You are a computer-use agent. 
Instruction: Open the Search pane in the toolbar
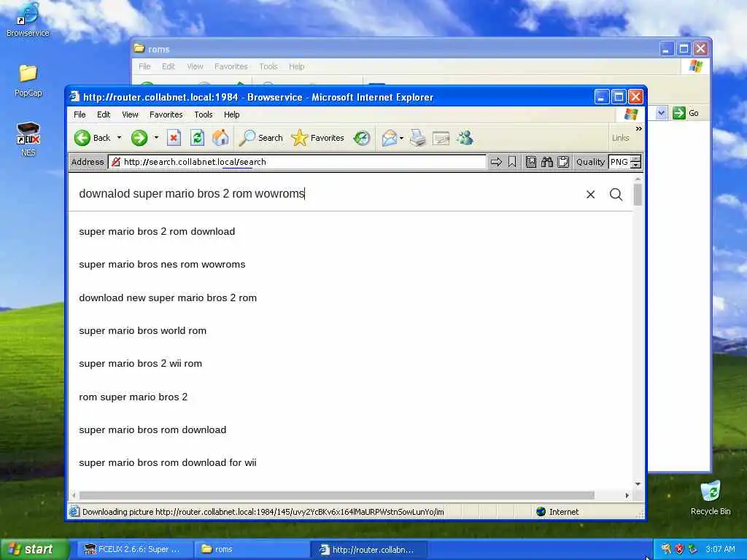pyautogui.click(x=260, y=138)
